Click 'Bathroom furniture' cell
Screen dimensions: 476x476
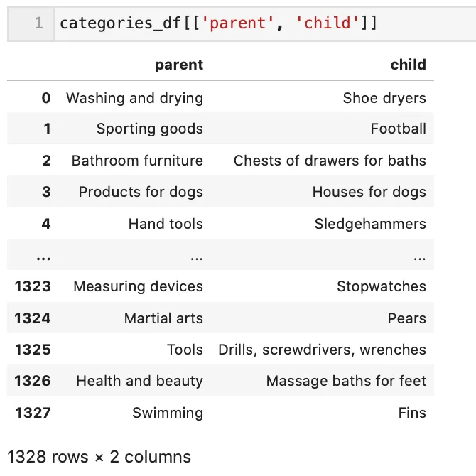137,161
